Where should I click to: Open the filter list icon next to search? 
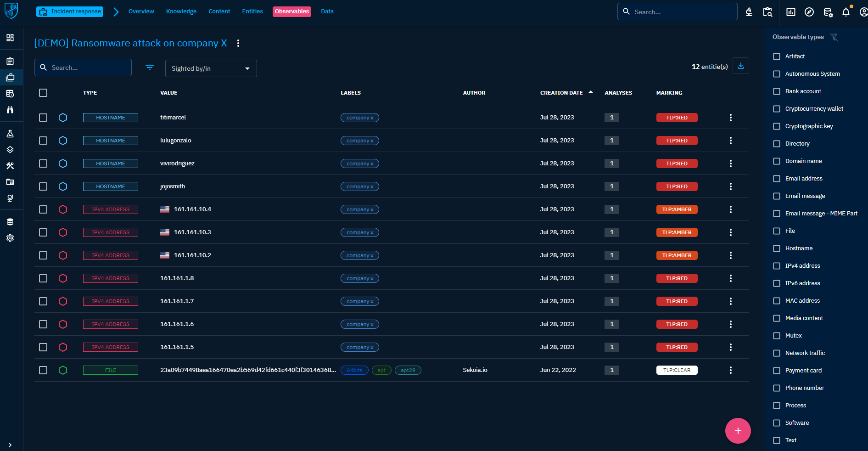click(x=150, y=68)
